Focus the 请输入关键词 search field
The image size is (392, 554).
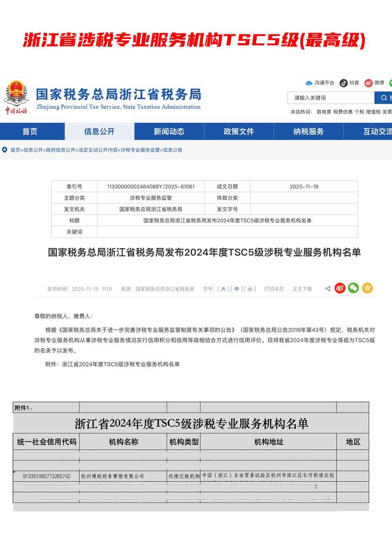point(331,98)
